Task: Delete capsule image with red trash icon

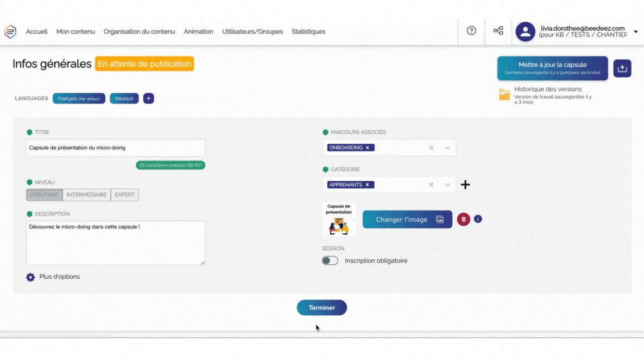Action: (x=463, y=219)
